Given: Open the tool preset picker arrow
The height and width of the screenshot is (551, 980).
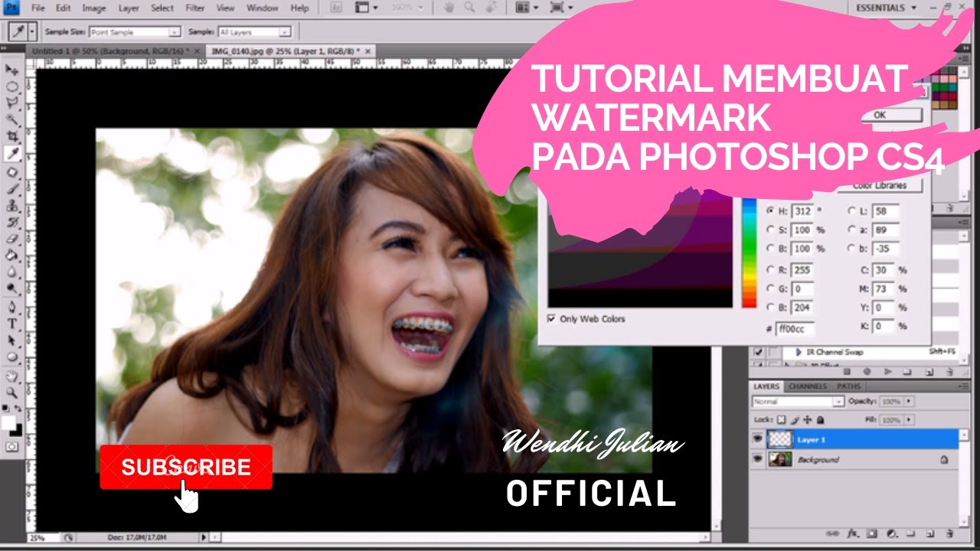Looking at the screenshot, I should click(31, 32).
